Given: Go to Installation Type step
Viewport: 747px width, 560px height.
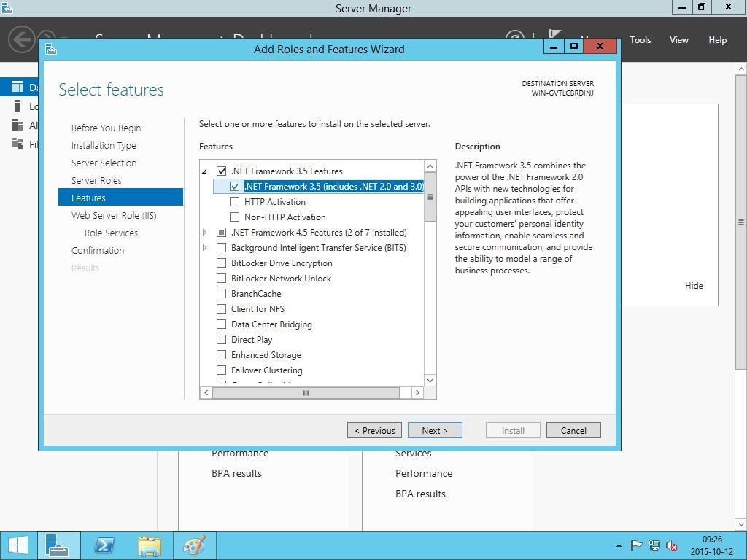Looking at the screenshot, I should tap(104, 145).
